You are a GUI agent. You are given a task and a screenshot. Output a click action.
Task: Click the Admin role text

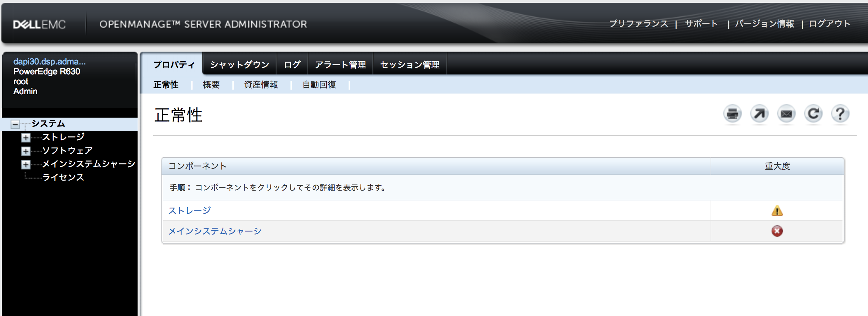point(25,91)
